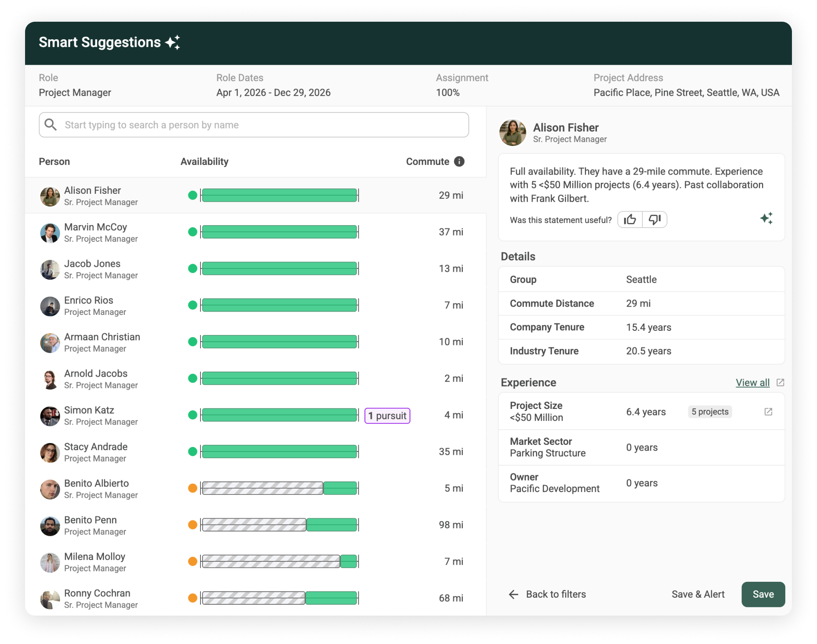Click the thumbs up feedback icon
The image size is (817, 644).
pyautogui.click(x=630, y=220)
